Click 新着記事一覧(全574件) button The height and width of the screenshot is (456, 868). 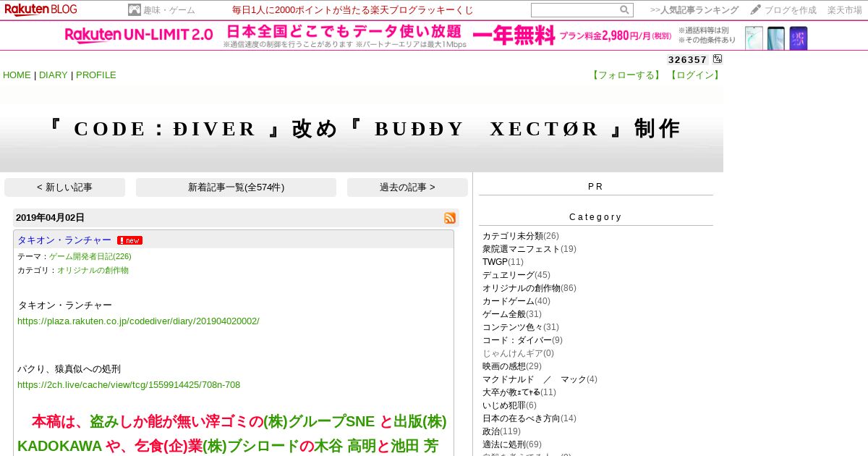point(236,187)
